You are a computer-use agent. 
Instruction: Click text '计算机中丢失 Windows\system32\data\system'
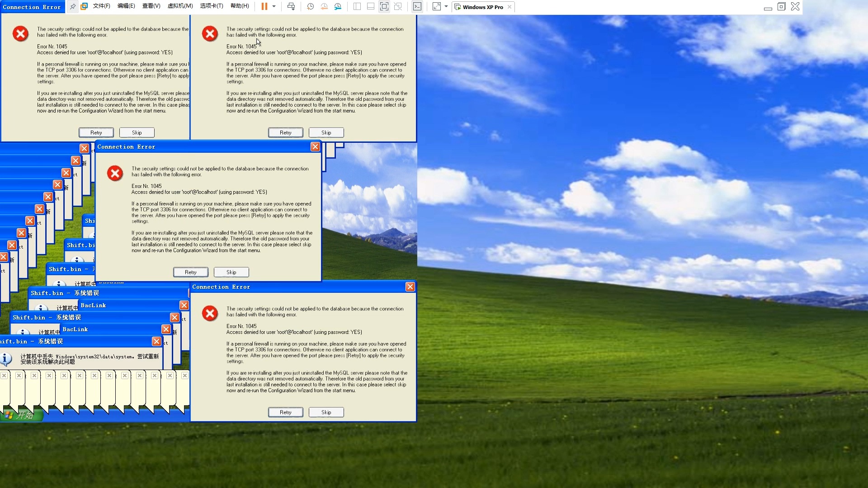(77, 357)
